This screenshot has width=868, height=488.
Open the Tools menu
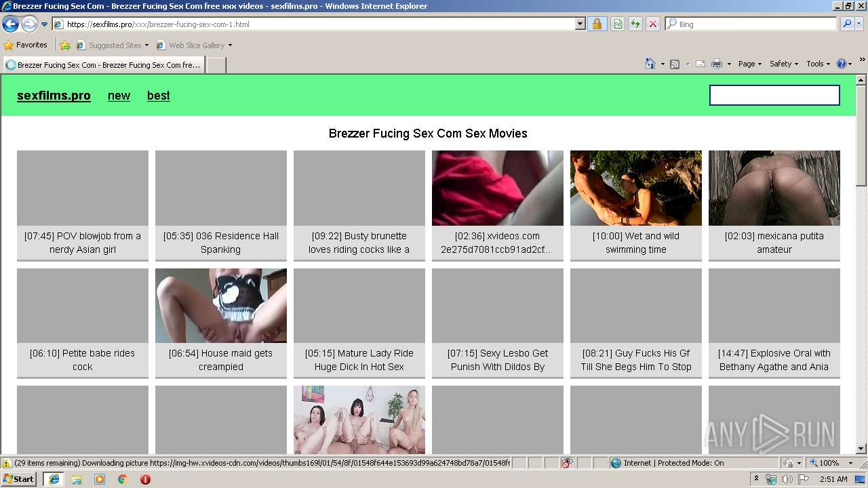[818, 64]
